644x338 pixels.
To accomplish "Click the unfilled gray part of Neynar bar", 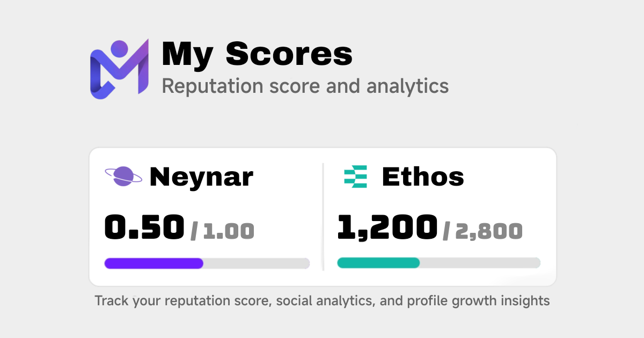I will pos(256,263).
